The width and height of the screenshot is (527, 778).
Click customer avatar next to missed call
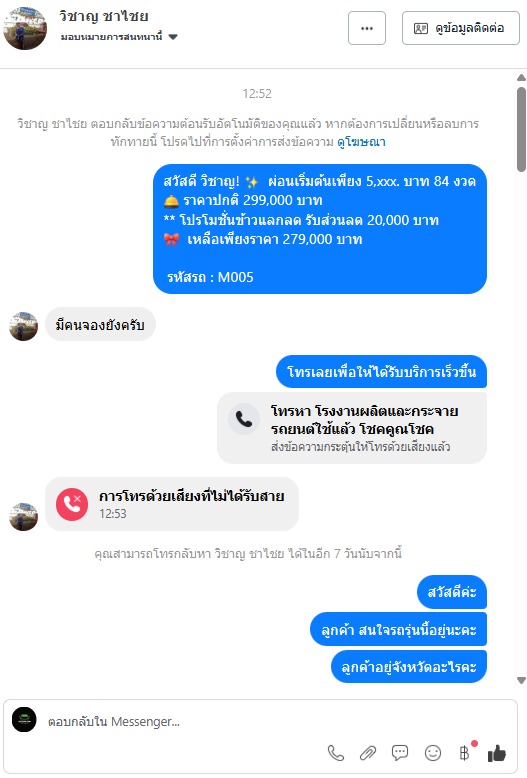click(x=23, y=517)
